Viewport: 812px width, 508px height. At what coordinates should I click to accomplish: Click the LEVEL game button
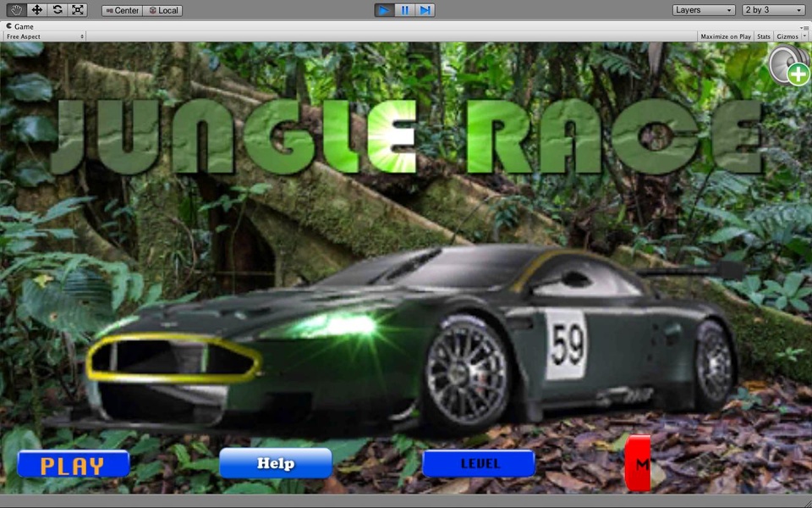tap(479, 463)
